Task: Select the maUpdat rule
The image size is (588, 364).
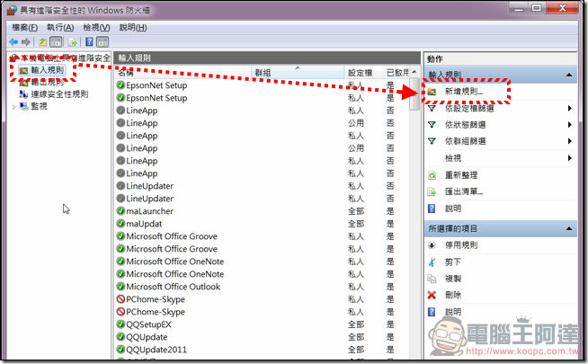Action: (x=262, y=224)
